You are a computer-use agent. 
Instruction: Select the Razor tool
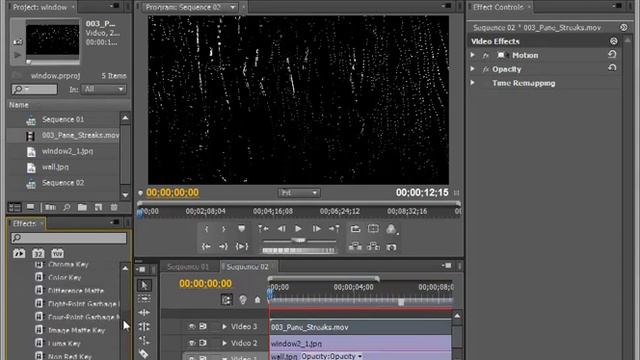click(x=144, y=353)
